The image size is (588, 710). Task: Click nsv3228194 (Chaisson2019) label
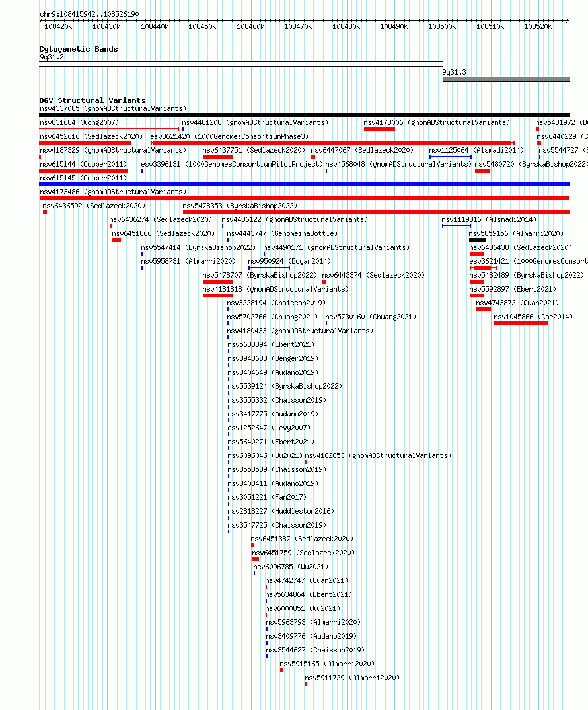pyautogui.click(x=276, y=303)
